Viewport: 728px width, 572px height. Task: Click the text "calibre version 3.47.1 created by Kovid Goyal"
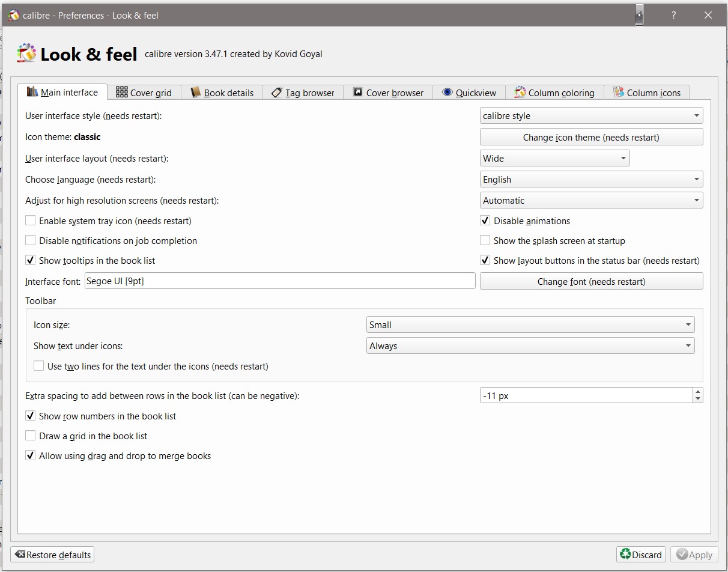(x=234, y=54)
